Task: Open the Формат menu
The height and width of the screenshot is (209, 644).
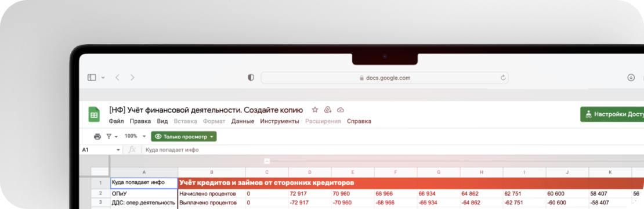Action: [x=214, y=121]
